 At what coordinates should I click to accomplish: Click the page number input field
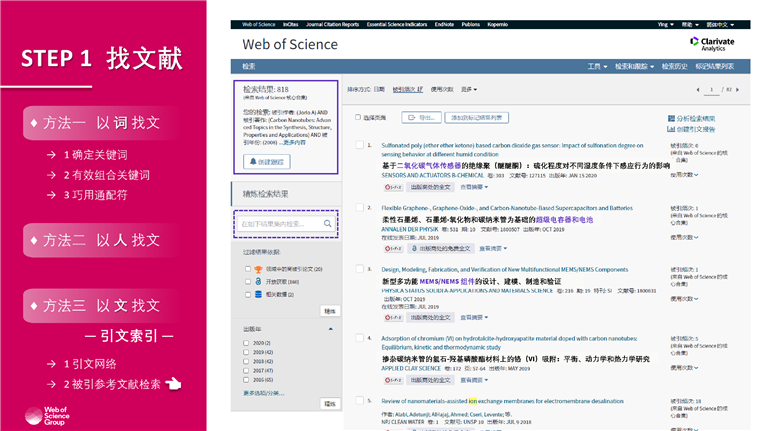pyautogui.click(x=711, y=90)
